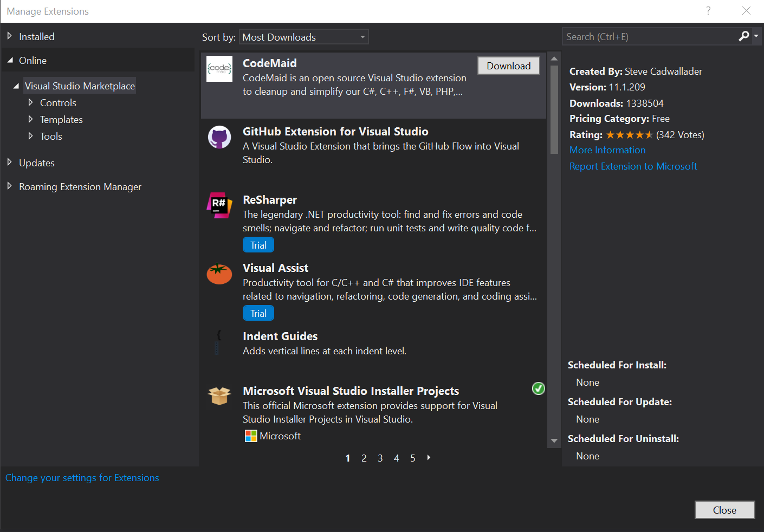764x532 pixels.
Task: Close the Manage Extensions window
Action: click(x=746, y=11)
